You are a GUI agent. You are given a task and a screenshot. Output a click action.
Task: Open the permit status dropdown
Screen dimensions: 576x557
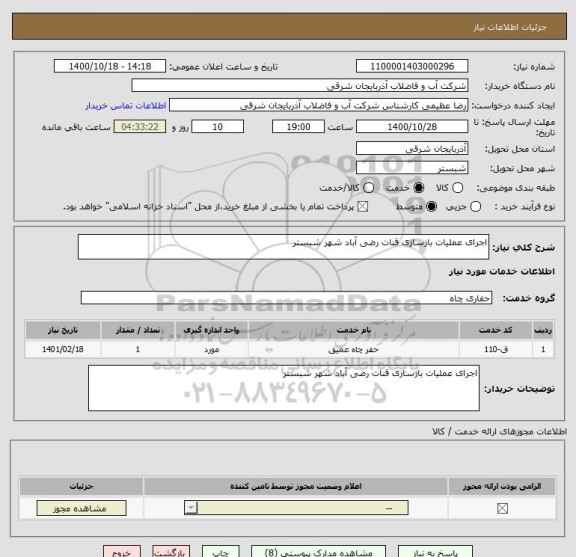point(296,508)
